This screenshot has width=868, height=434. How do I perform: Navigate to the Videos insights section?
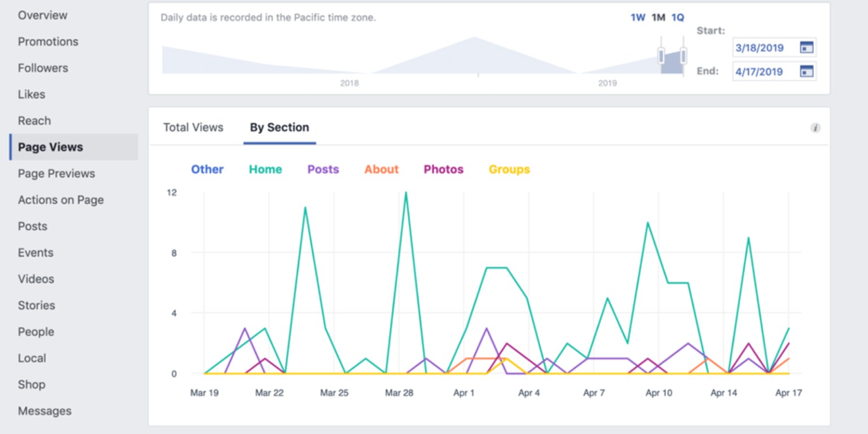tap(36, 279)
